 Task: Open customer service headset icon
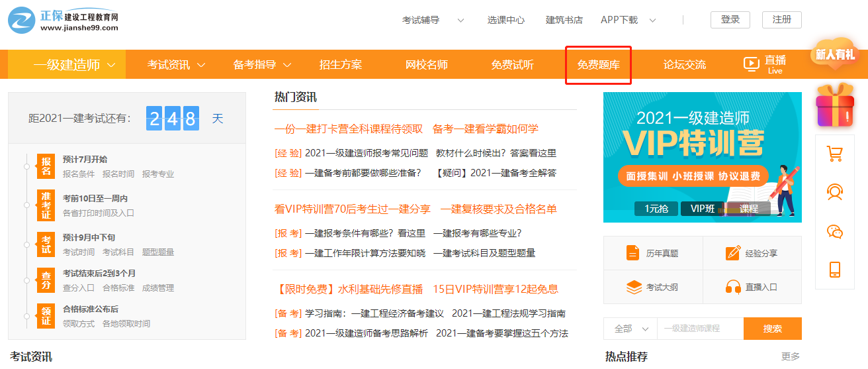(834, 192)
